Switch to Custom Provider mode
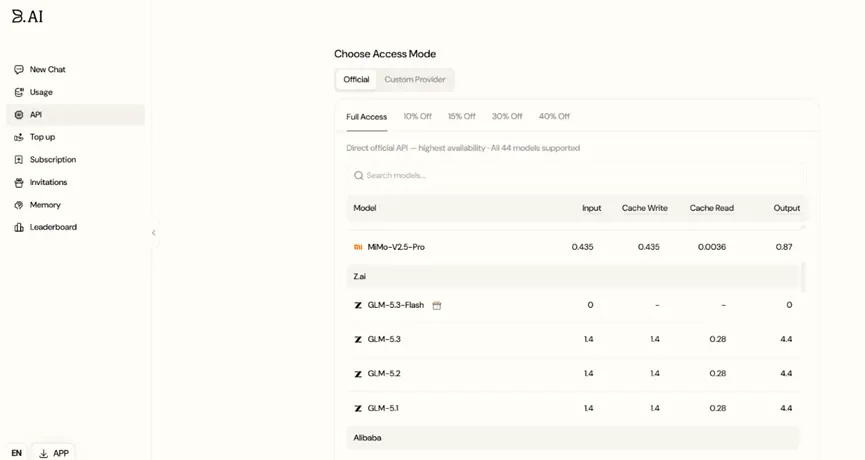 coord(415,79)
